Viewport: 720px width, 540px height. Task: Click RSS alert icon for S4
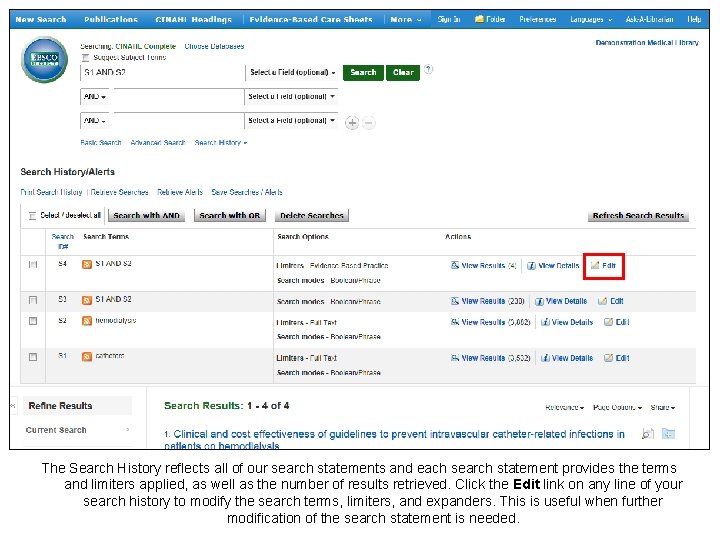(x=87, y=264)
